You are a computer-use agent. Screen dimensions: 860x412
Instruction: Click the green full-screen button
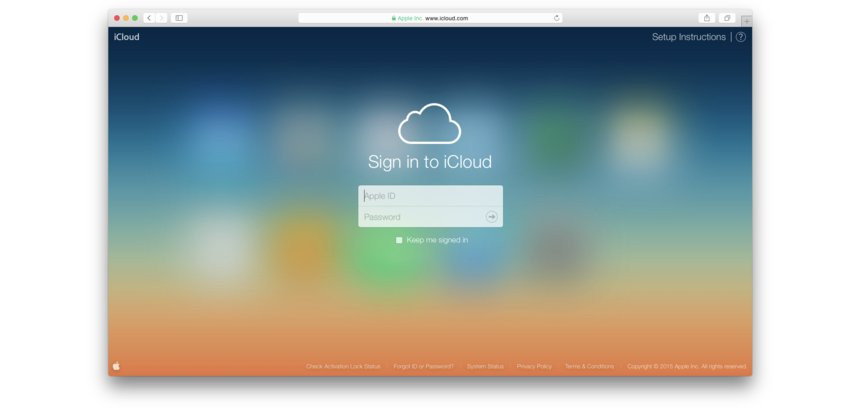click(134, 18)
